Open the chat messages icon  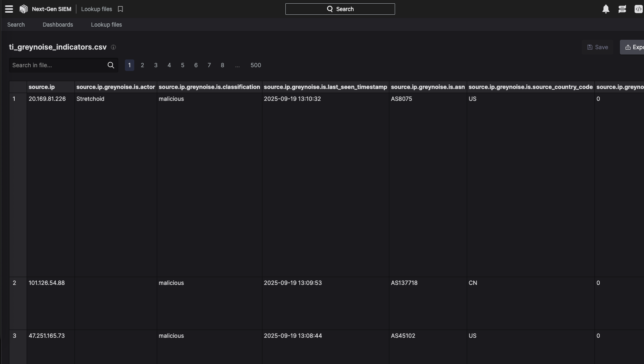(622, 9)
